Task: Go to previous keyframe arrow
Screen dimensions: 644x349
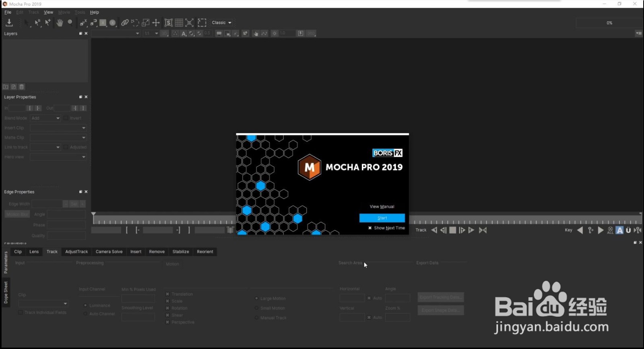Action: point(580,230)
